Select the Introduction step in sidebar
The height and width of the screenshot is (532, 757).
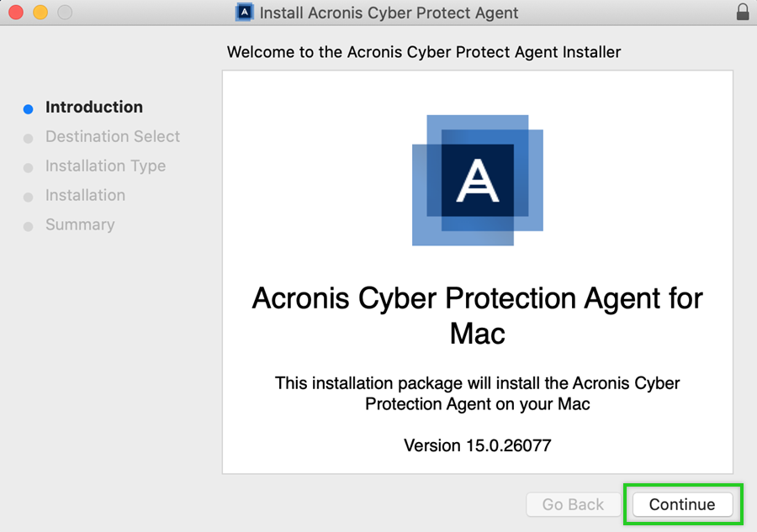point(94,107)
